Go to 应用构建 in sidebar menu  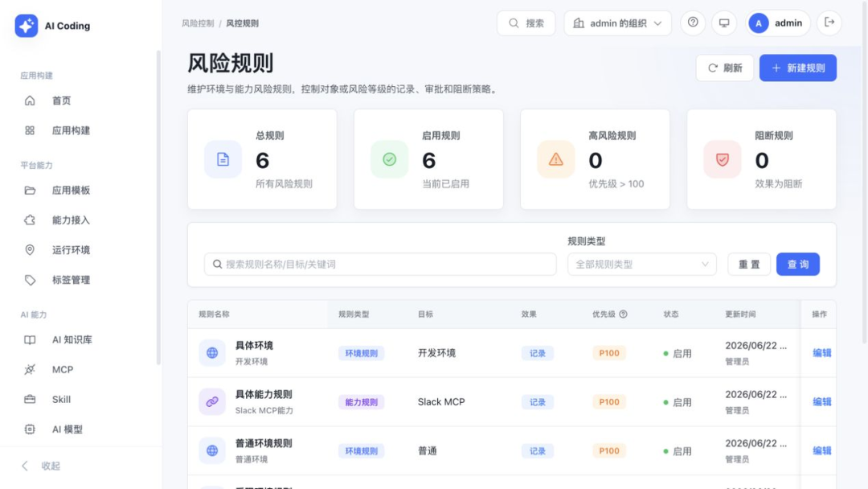click(71, 131)
